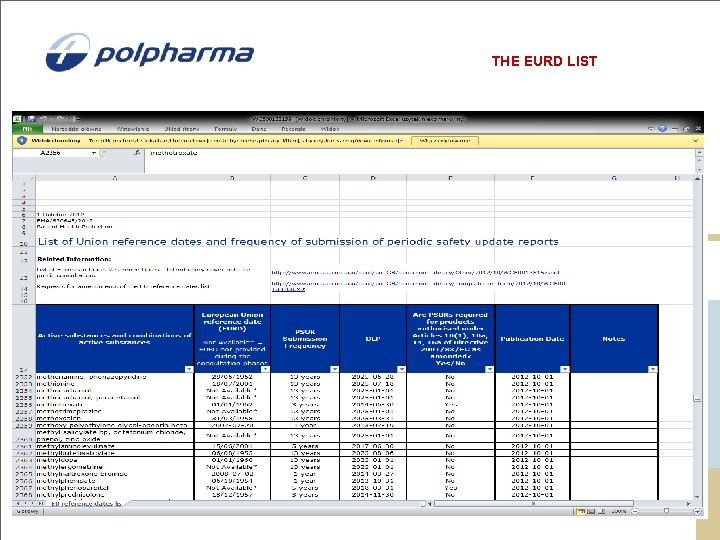Click the minimize ribbon caret icon
720x540 pixels.
651,129
